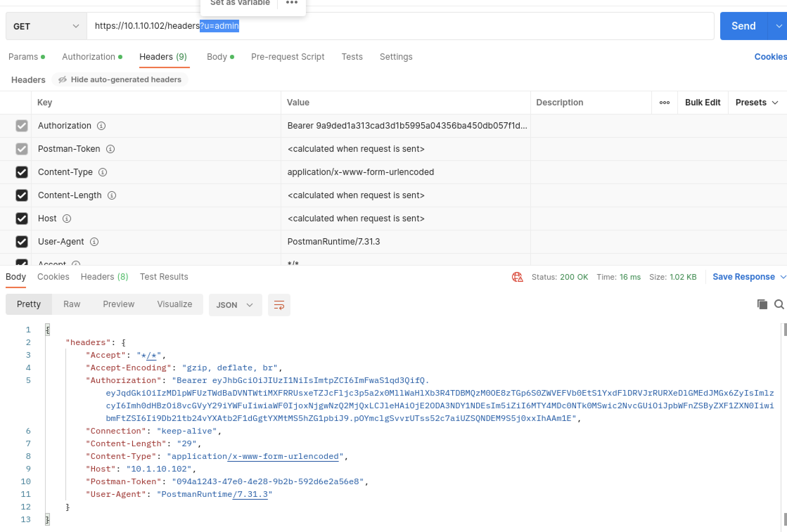Open request Body tab
787x532 pixels.
(x=220, y=57)
